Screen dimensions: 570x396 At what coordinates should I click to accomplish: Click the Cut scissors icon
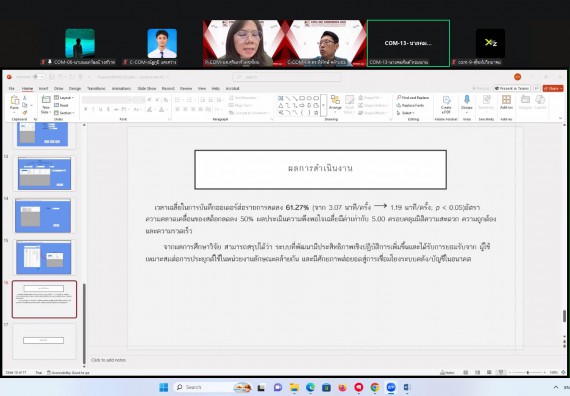click(x=25, y=98)
